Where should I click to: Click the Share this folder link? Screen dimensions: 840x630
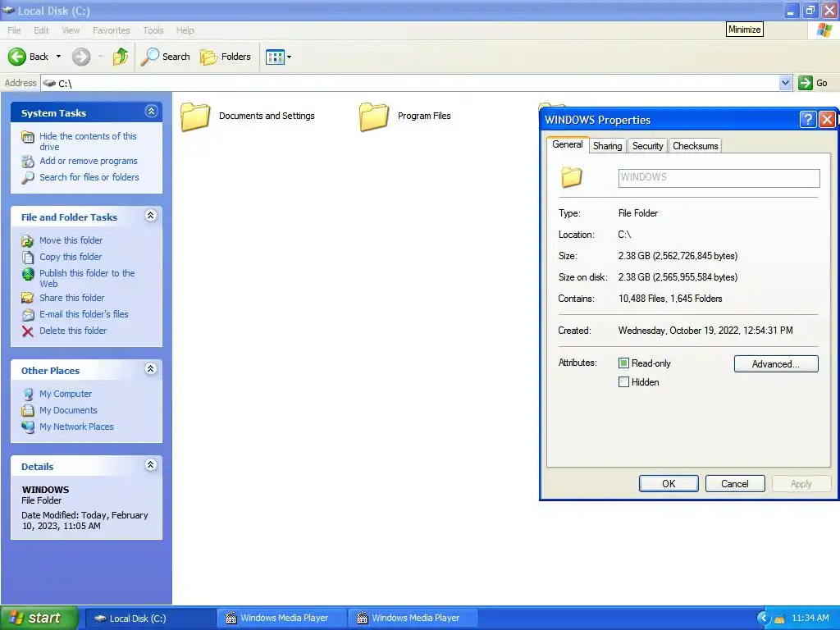(x=72, y=298)
